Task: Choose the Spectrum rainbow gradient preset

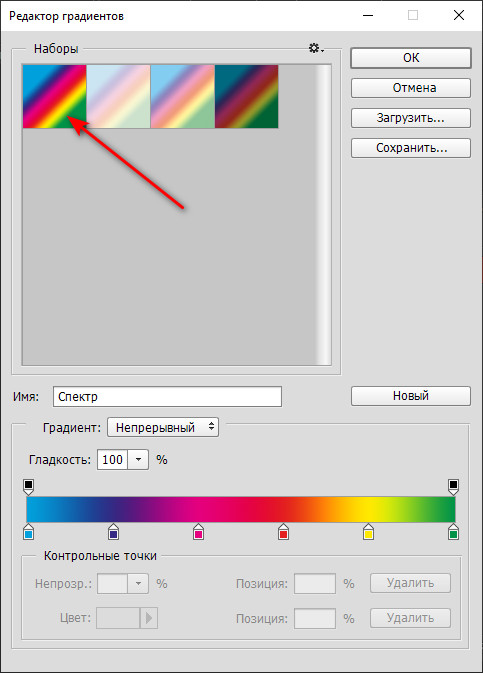Action: point(55,97)
